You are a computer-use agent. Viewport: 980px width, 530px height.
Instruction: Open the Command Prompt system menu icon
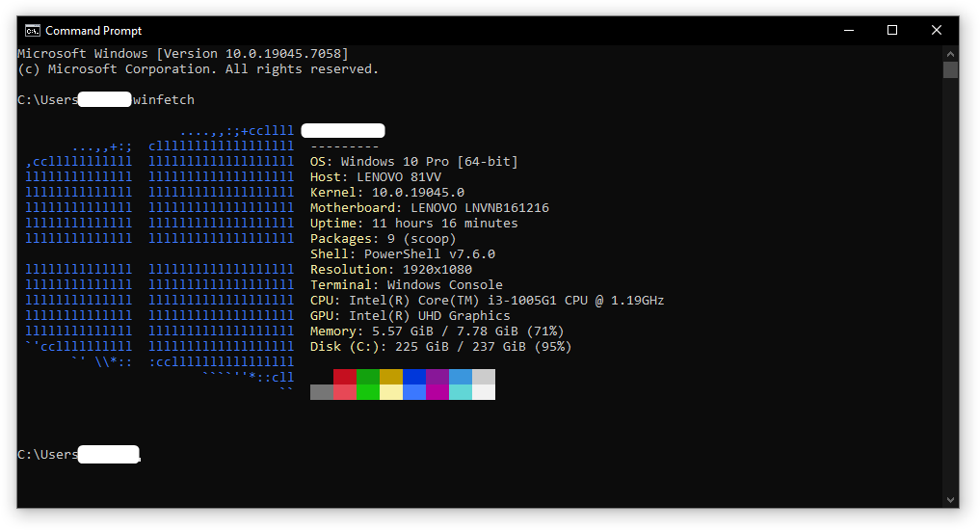pos(33,31)
